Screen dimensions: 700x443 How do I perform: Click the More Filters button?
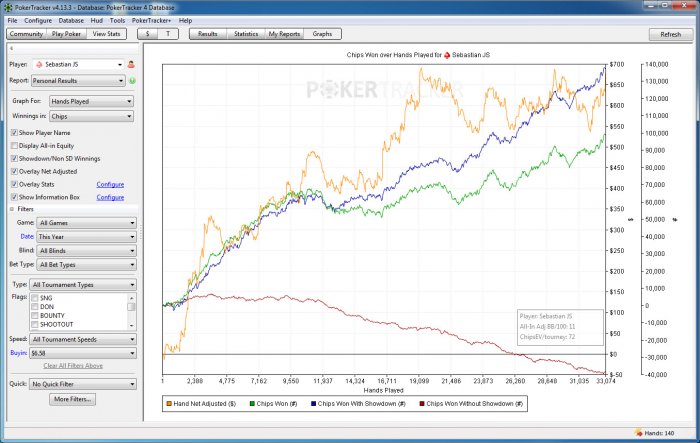coord(72,399)
